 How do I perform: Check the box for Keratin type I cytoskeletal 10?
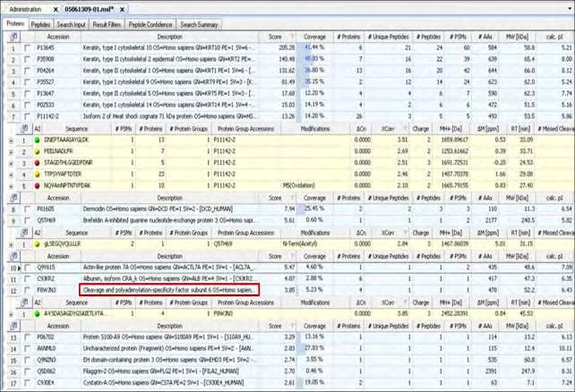(27, 47)
